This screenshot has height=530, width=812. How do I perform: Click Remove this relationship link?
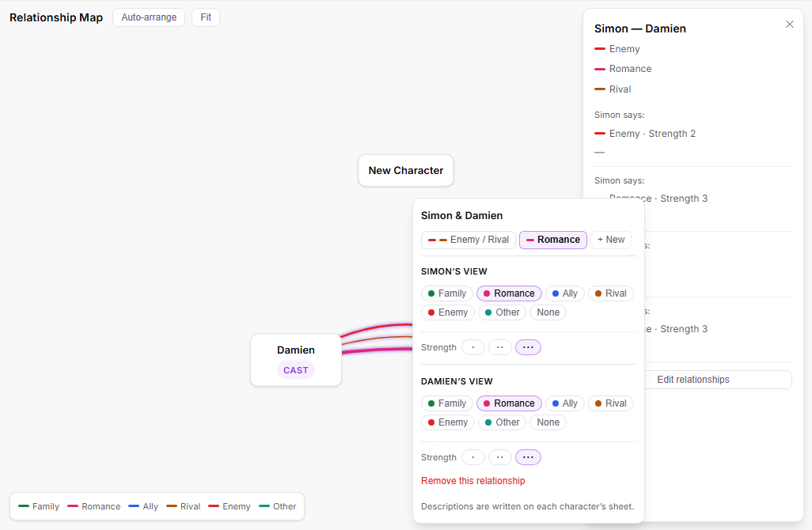tap(472, 481)
